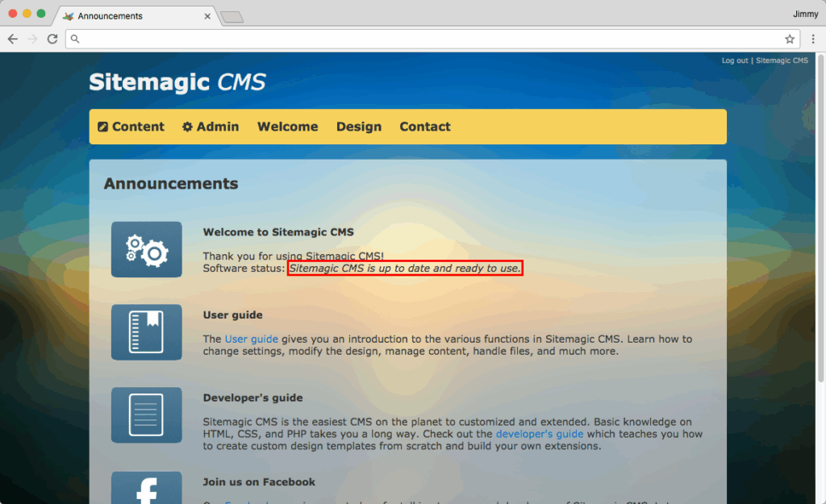Click the Facebook icon tile
Image resolution: width=826 pixels, height=504 pixels.
click(147, 488)
